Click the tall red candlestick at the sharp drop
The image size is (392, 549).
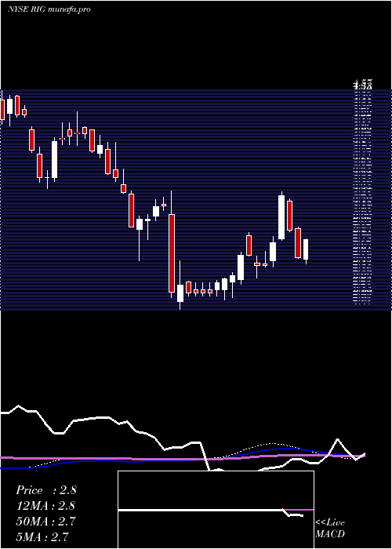point(172,253)
